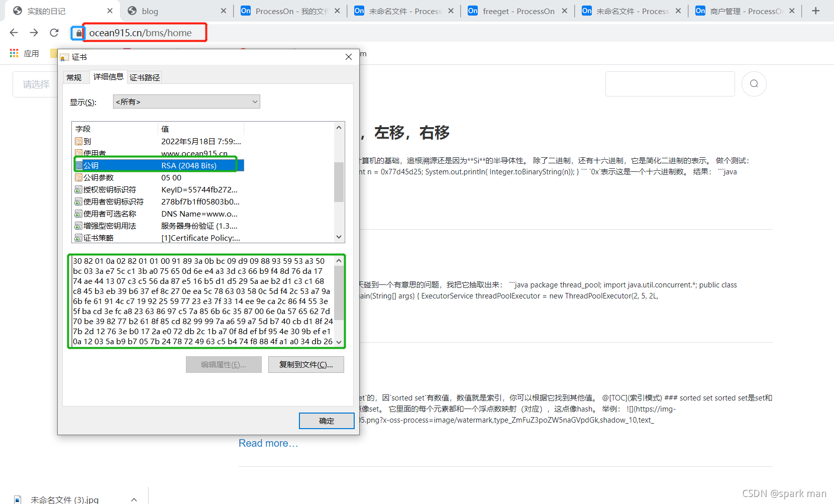Select the '使用者可选名称' field icon
Screen dimensions: 834x504
point(78,214)
